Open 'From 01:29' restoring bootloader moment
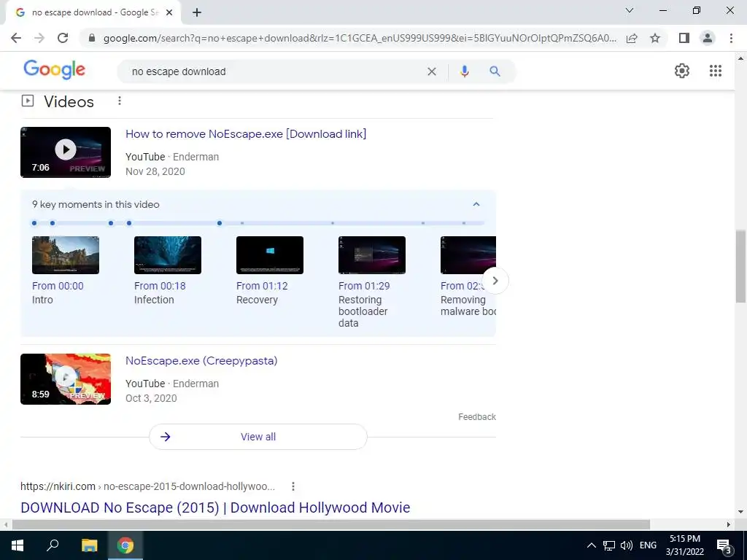 (364, 286)
